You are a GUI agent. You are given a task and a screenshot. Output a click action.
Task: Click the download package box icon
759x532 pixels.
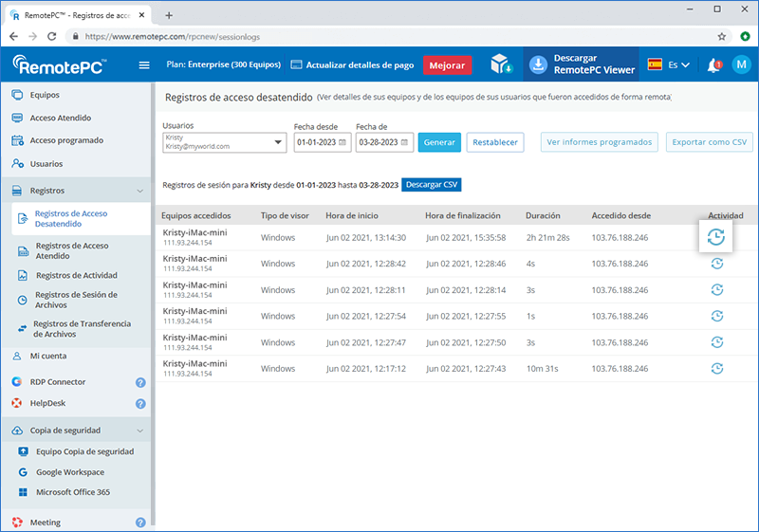500,65
